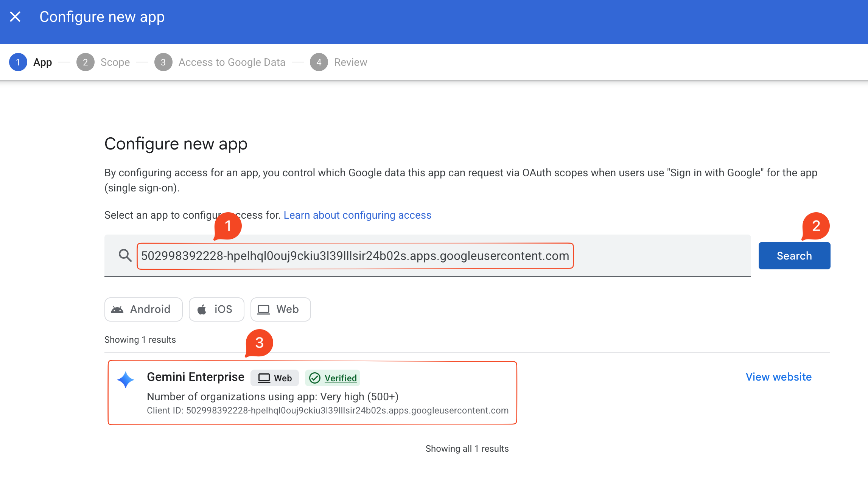The width and height of the screenshot is (868, 485).
Task: Click the step 1 App circle
Action: [18, 62]
